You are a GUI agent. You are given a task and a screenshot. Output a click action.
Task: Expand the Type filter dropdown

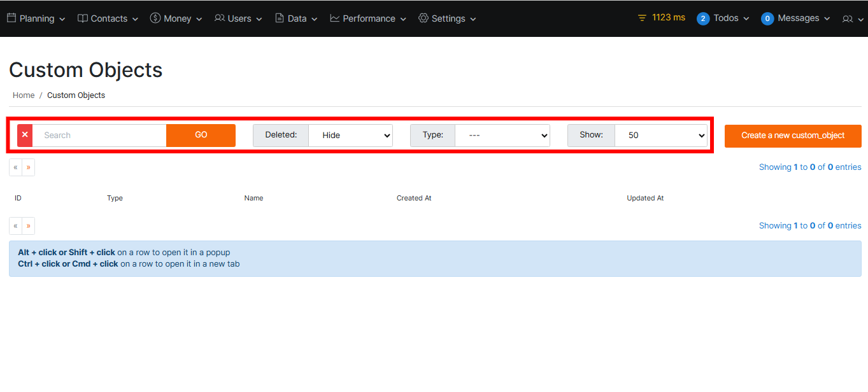[502, 136]
